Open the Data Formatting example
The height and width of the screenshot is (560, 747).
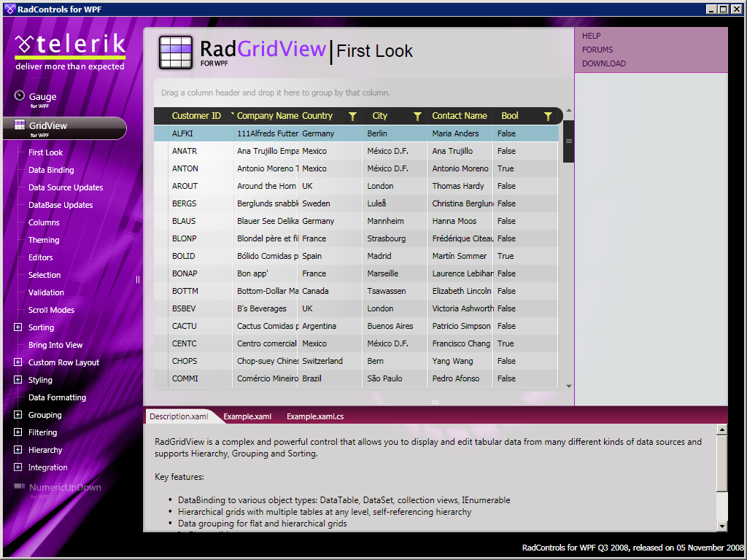tap(57, 397)
